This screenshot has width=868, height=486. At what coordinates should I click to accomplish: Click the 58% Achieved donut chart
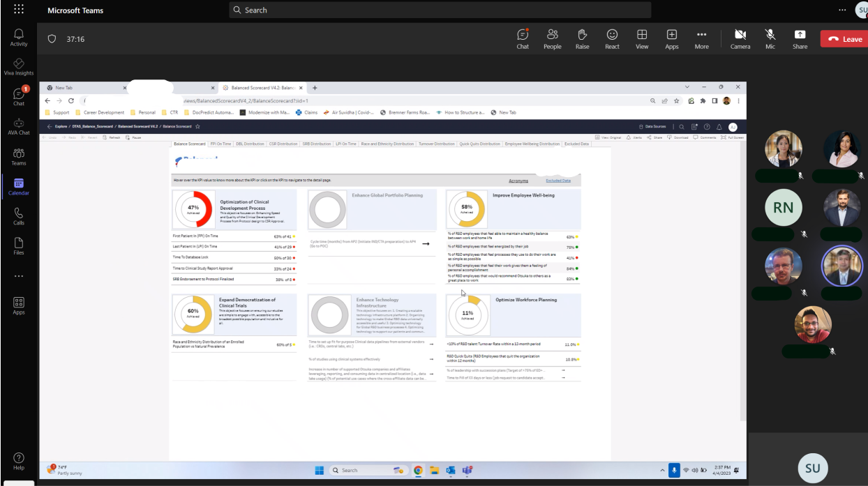[467, 208]
